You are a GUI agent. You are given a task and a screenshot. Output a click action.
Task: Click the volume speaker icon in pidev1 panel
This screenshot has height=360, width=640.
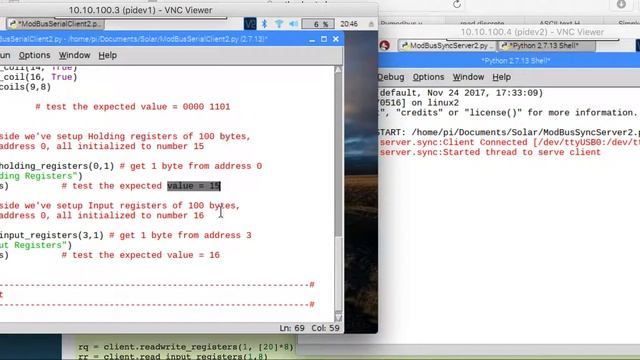293,24
